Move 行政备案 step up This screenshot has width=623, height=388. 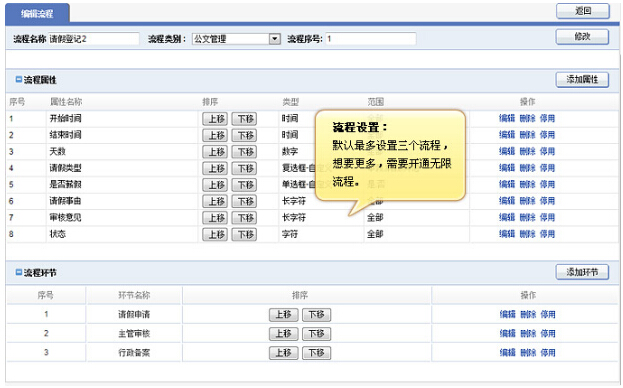tap(283, 353)
